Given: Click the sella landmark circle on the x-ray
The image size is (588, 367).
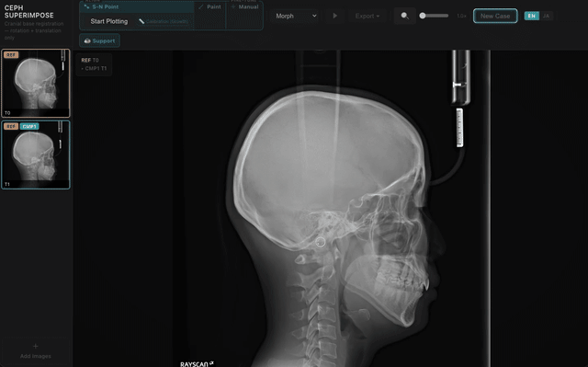Looking at the screenshot, I should coord(321,242).
